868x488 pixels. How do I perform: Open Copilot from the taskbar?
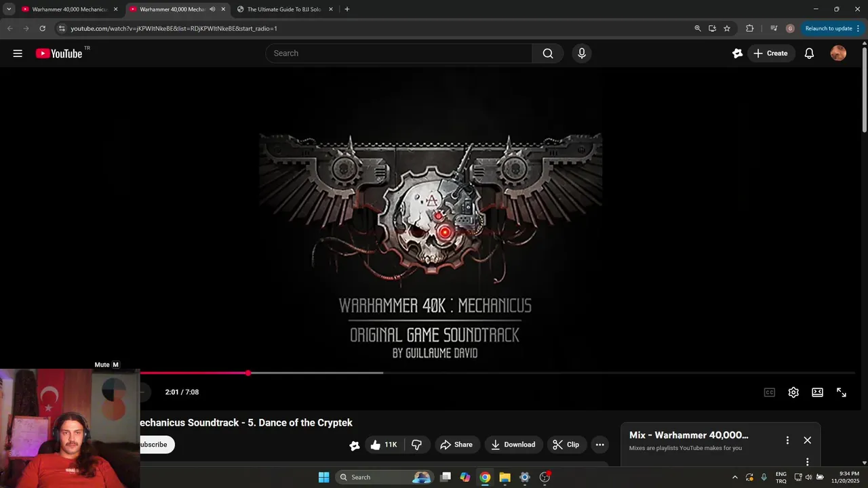click(465, 477)
